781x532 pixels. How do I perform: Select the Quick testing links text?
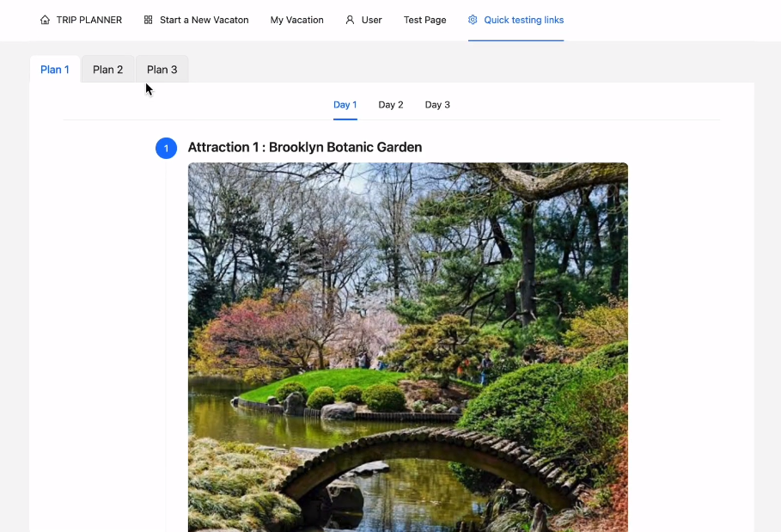[x=524, y=20]
